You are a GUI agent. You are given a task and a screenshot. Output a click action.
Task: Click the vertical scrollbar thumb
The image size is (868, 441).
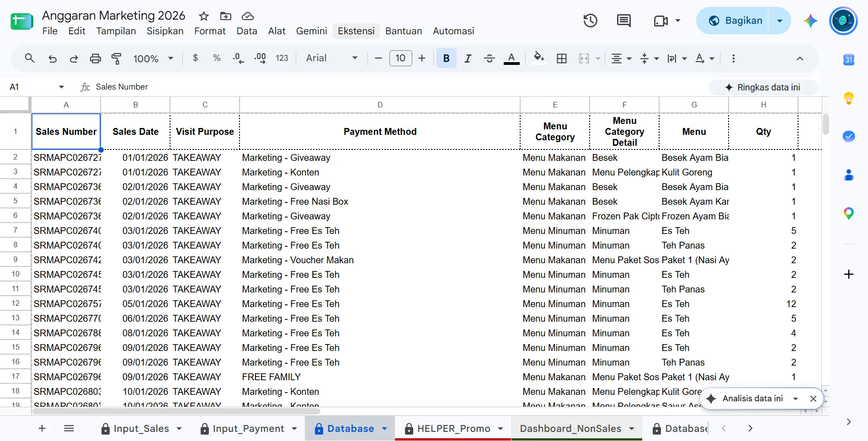pos(825,124)
